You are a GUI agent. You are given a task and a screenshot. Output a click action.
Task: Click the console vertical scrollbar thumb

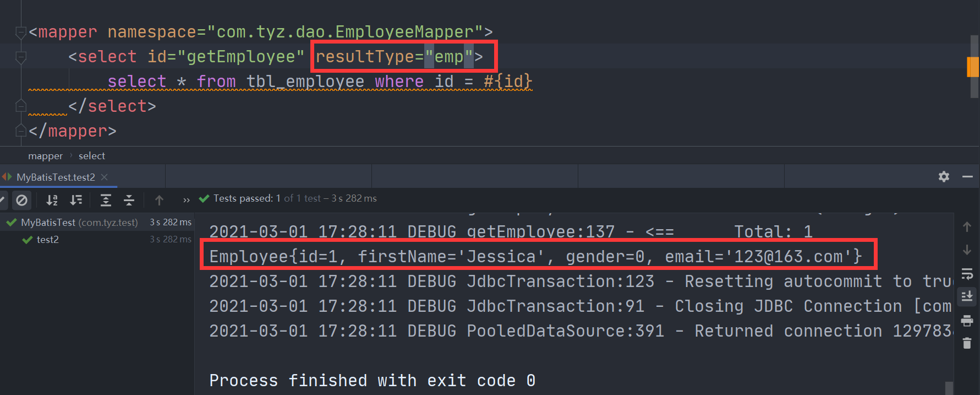tap(949, 388)
